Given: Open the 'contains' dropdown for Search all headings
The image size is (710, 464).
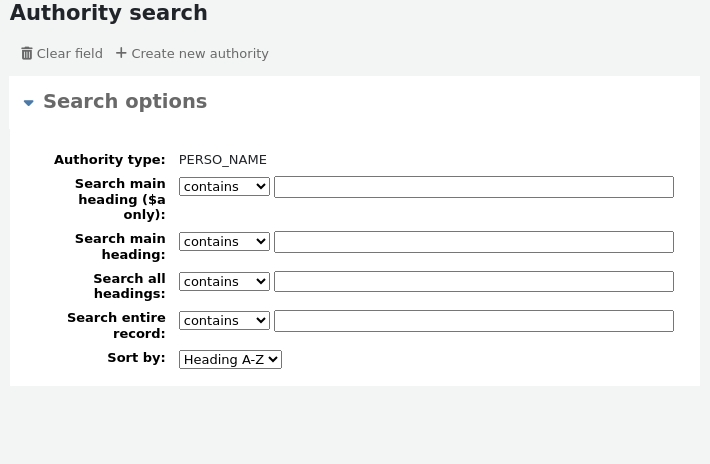Looking at the screenshot, I should click(224, 282).
